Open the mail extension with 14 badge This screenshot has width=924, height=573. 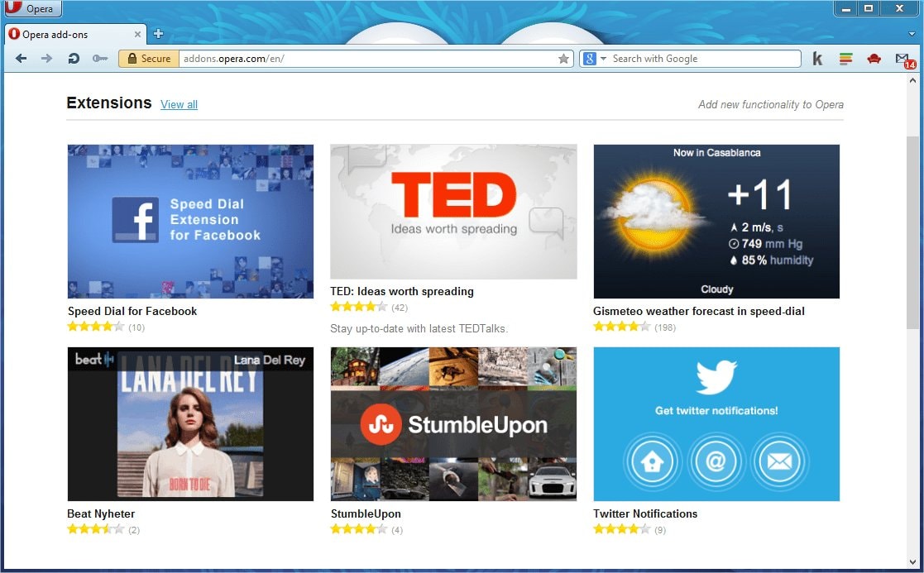tap(902, 60)
